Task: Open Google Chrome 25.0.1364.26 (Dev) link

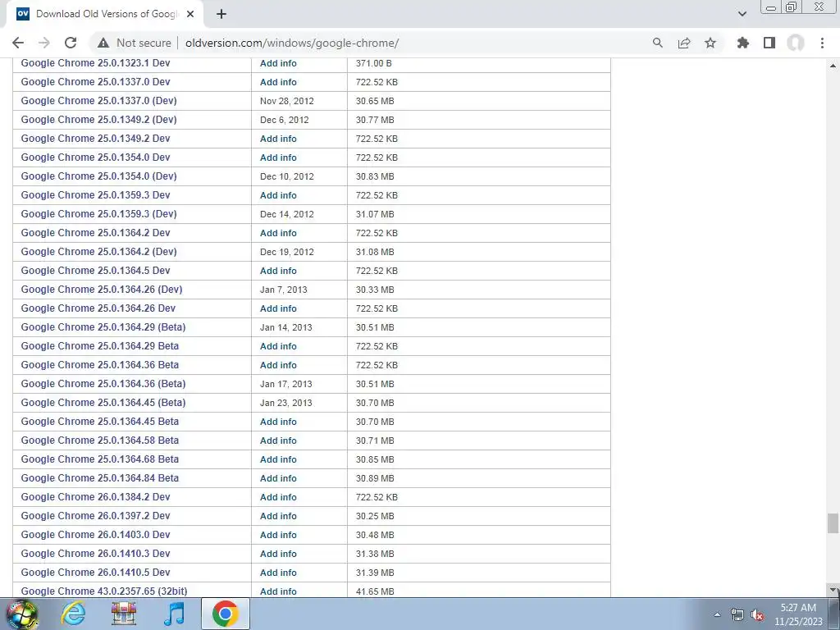Action: pyautogui.click(x=102, y=290)
